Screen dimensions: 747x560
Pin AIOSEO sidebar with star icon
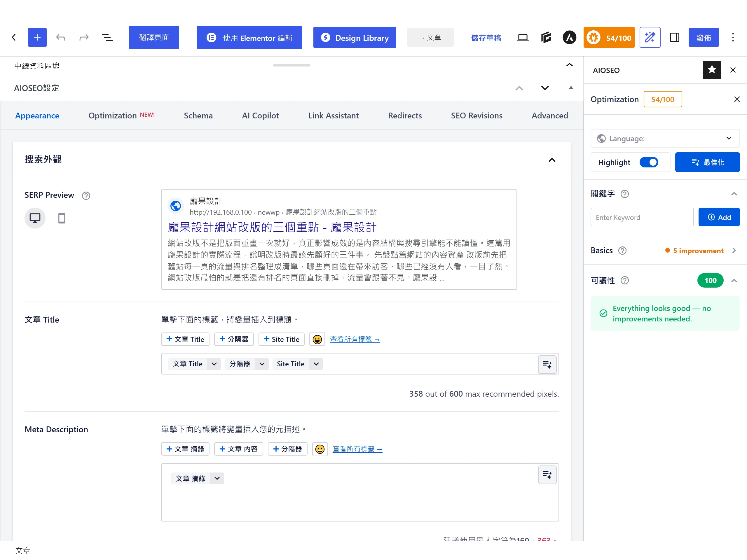point(712,70)
